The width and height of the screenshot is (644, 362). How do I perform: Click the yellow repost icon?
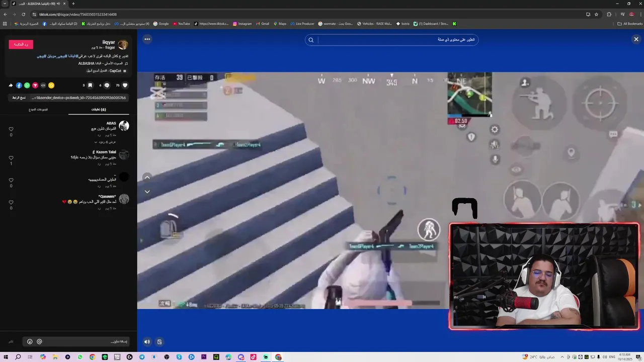[x=51, y=85]
